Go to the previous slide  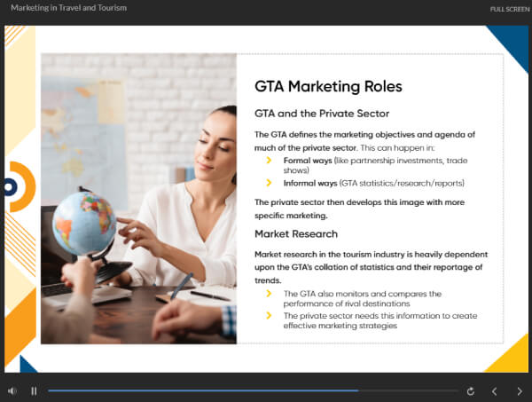coord(495,391)
